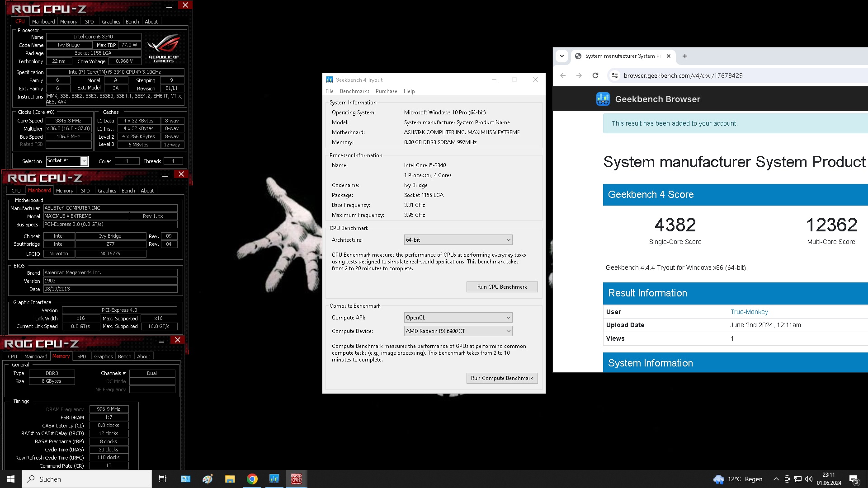The width and height of the screenshot is (868, 488).
Task: Open the Architecture 64-bit dropdown
Action: click(458, 240)
